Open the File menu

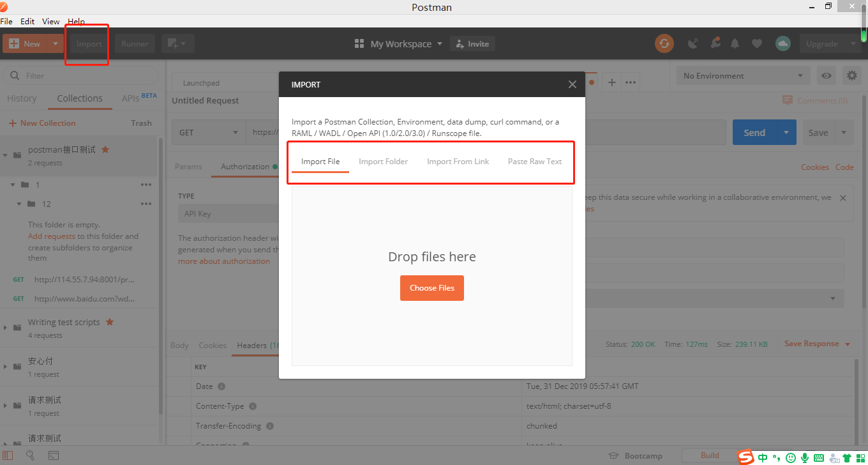(6, 21)
